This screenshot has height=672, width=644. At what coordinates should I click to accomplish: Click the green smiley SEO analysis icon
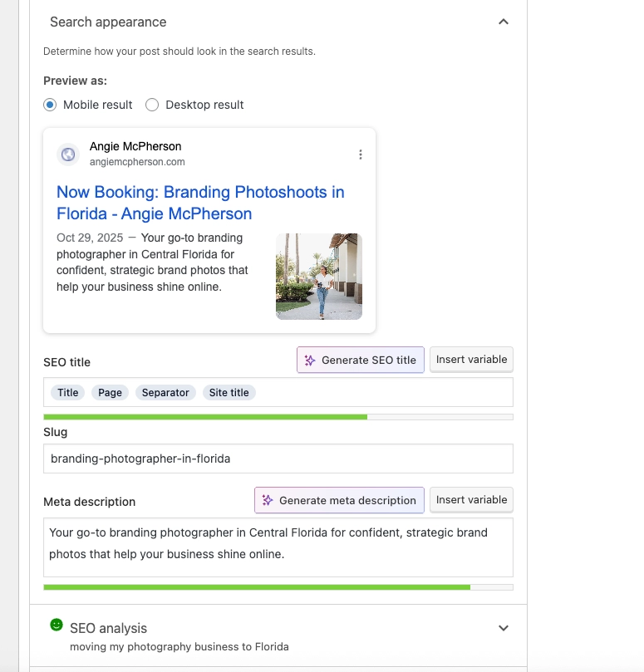57,625
